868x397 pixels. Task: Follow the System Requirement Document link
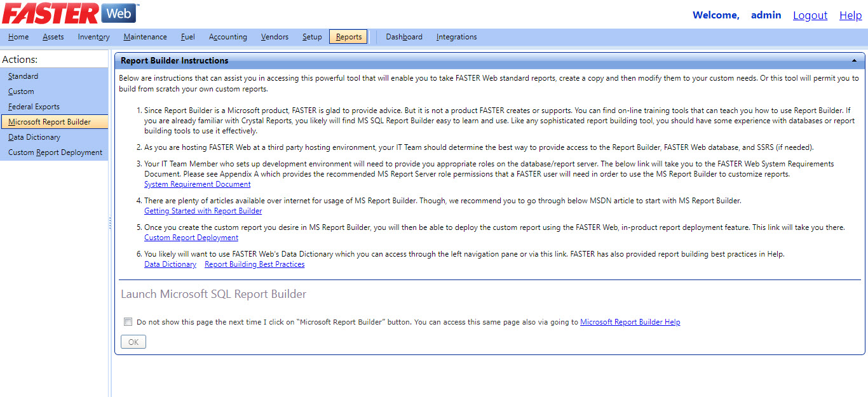(x=198, y=184)
